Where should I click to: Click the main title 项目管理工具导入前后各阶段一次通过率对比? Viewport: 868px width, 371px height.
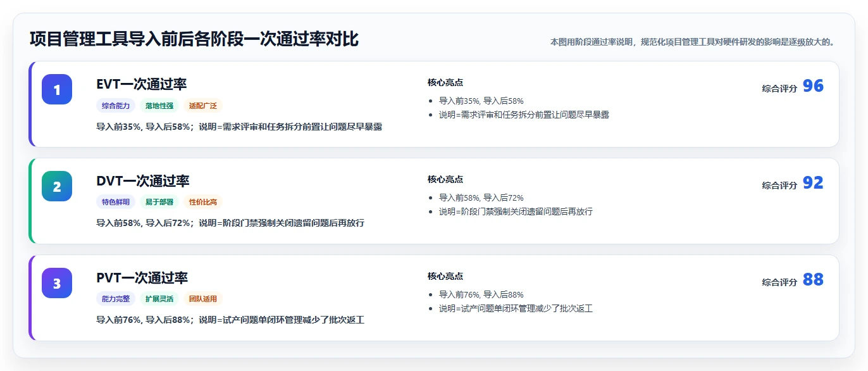point(194,39)
